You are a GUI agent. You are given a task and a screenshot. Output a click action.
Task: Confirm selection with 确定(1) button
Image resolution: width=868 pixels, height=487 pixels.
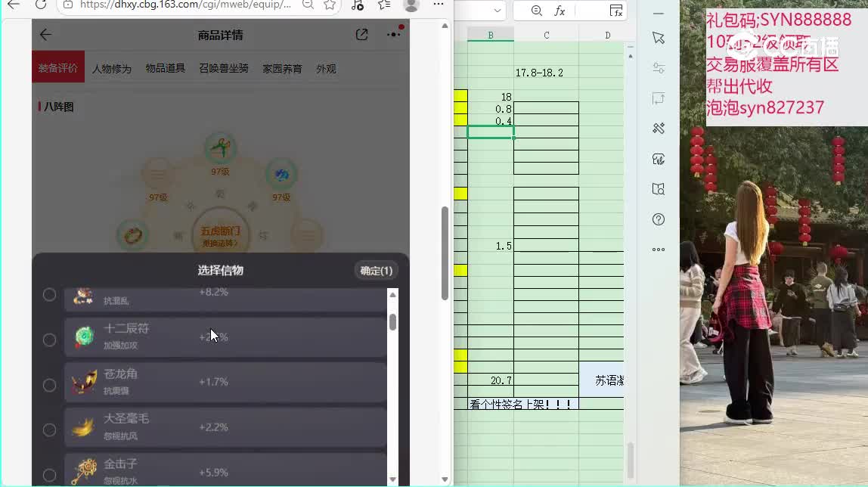click(x=377, y=271)
